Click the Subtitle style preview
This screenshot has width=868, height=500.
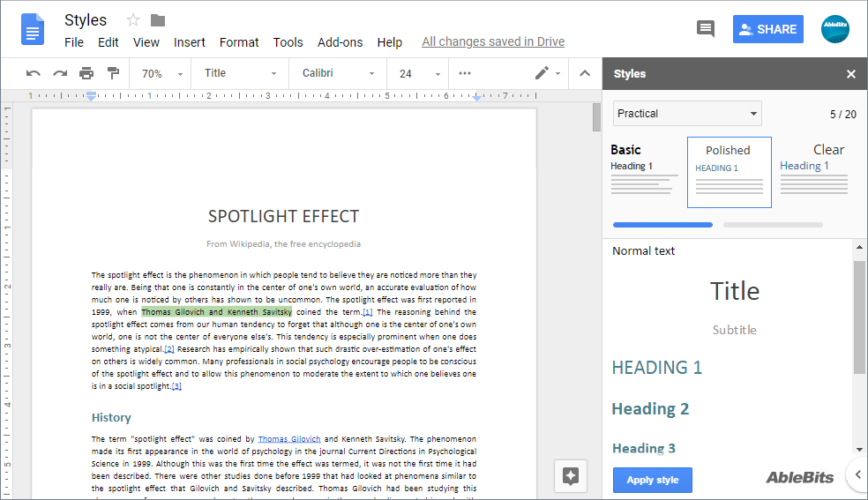click(x=735, y=330)
